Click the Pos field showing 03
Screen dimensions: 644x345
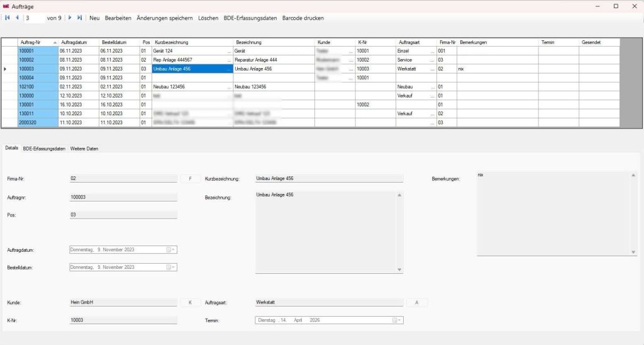click(x=123, y=215)
